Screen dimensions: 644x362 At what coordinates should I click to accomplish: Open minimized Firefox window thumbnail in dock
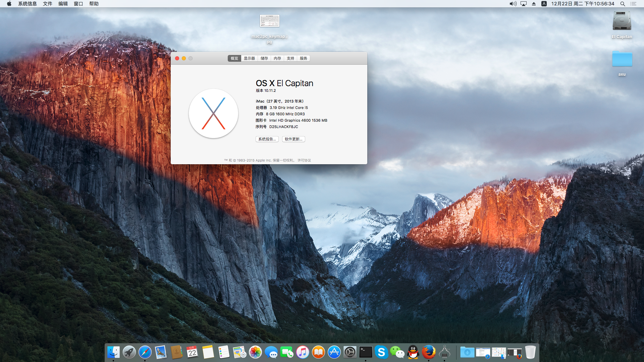(515, 353)
